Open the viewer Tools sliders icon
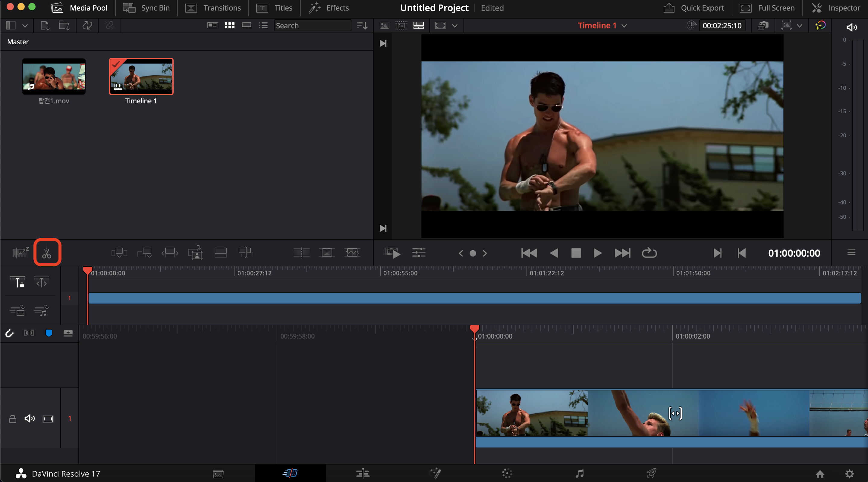 (x=419, y=253)
